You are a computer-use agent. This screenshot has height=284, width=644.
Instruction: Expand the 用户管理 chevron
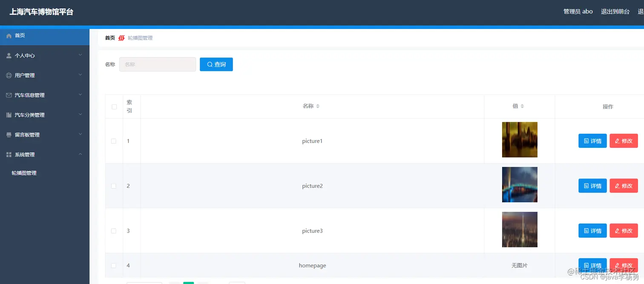[80, 75]
